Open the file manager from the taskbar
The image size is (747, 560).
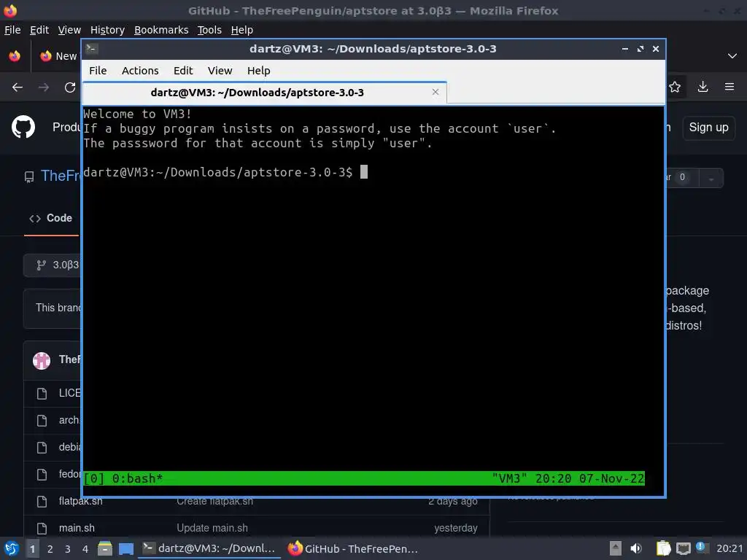tap(105, 548)
